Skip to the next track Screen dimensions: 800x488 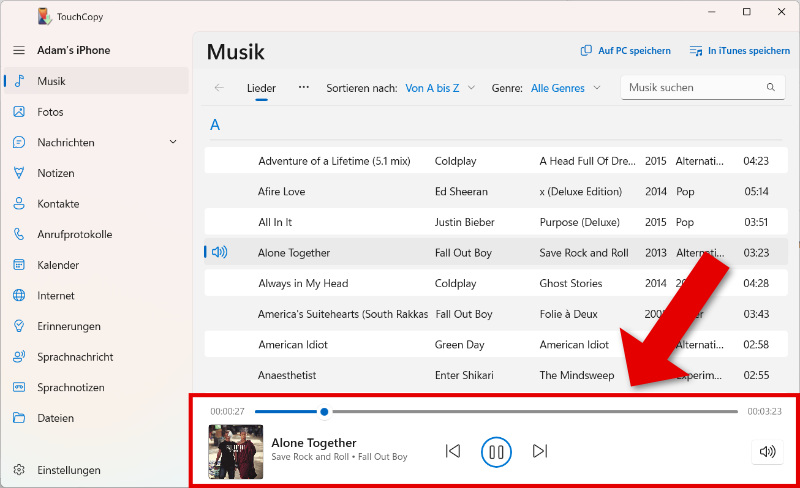540,451
